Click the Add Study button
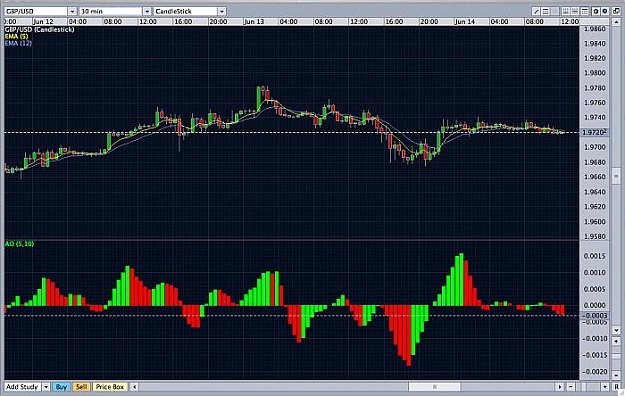The image size is (625, 396). click(x=22, y=387)
